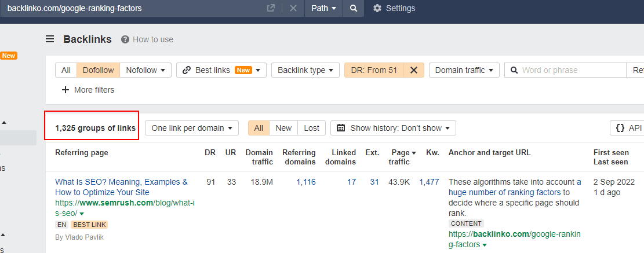644x253 pixels.
Task: Click referring domains value 1,116
Action: (x=306, y=182)
